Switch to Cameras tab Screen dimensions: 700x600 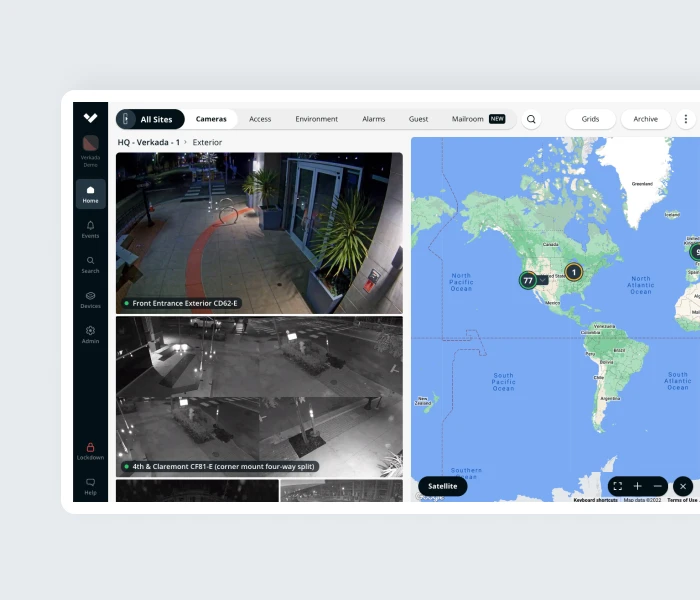coord(211,119)
